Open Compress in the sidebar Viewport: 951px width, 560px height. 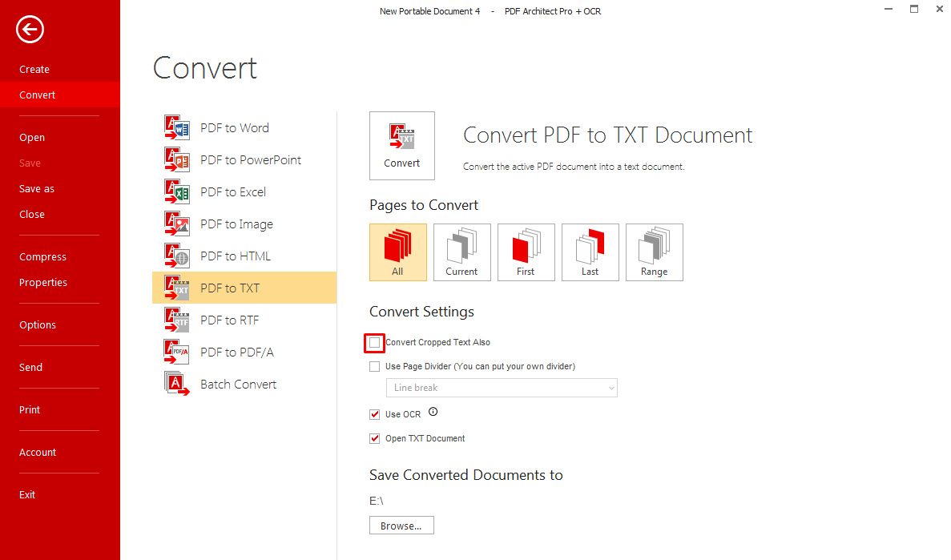point(43,256)
